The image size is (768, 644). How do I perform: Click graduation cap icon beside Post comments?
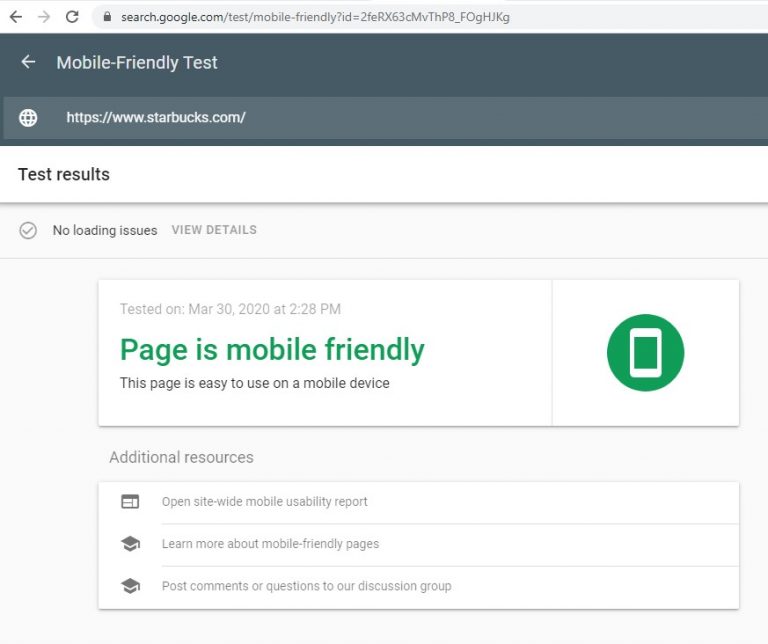coord(130,586)
